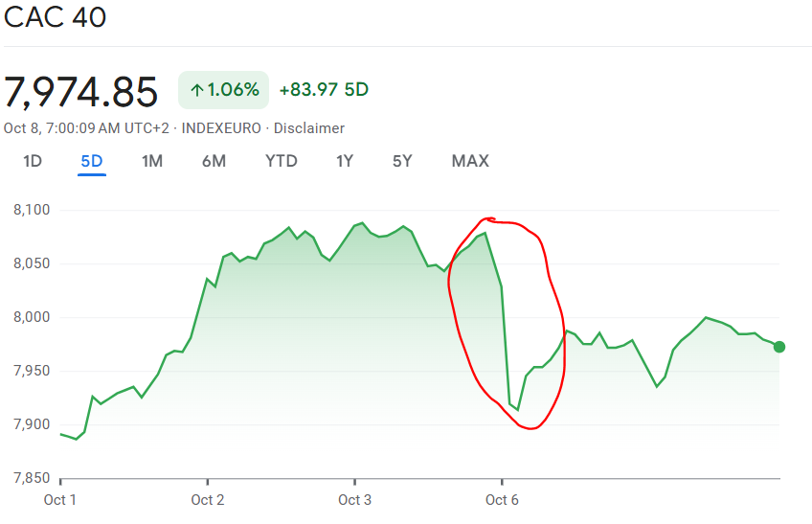Switch to the 1Y chart range

[345, 161]
